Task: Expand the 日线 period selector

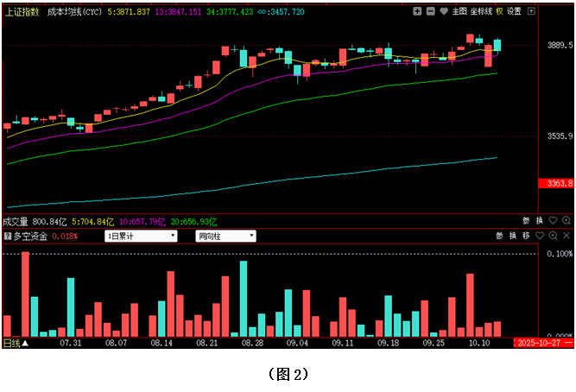Action: [x=16, y=343]
